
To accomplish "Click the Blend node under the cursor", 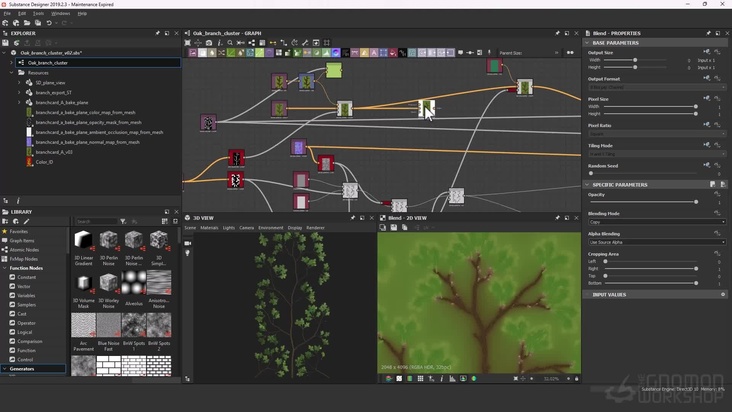I will (x=426, y=108).
